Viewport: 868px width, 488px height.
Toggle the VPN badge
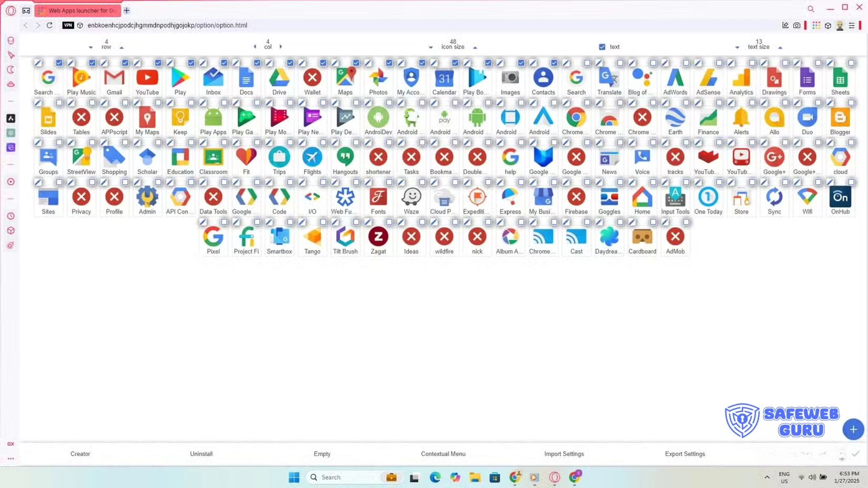click(68, 25)
